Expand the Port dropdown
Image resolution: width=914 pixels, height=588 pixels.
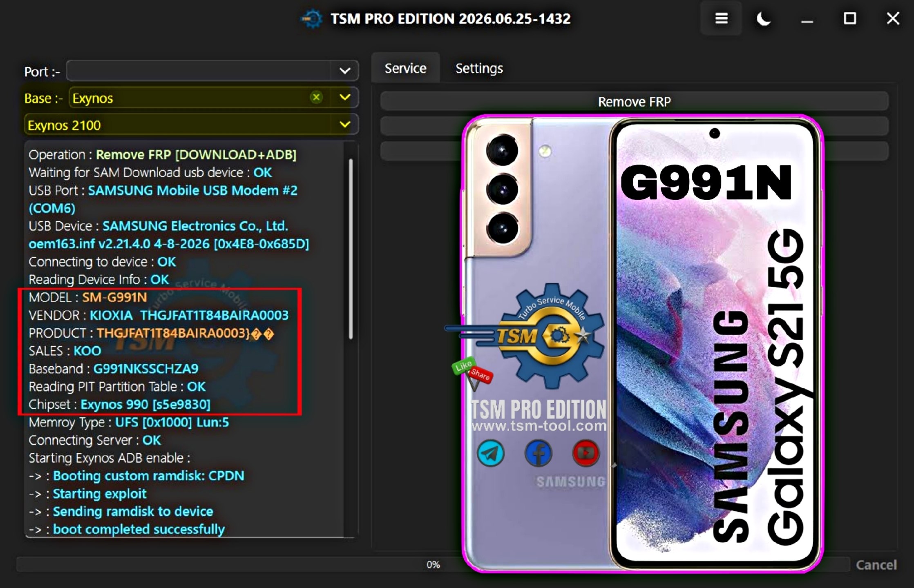(345, 71)
